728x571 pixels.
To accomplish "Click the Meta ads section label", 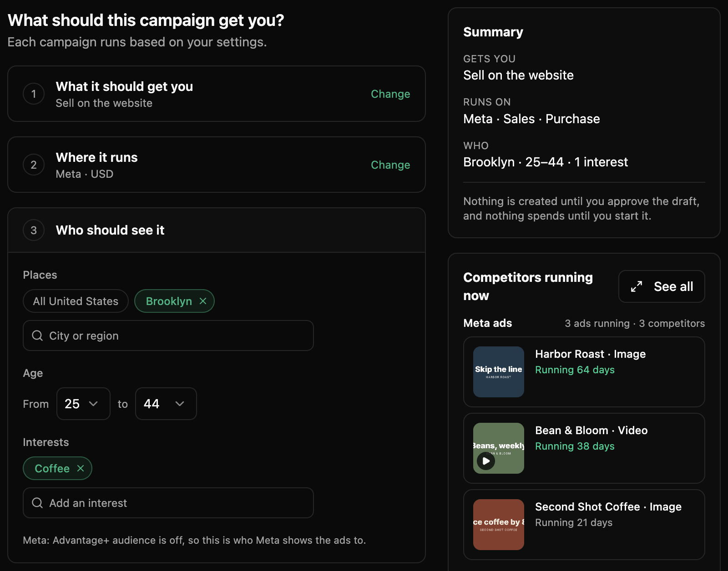I will (487, 323).
